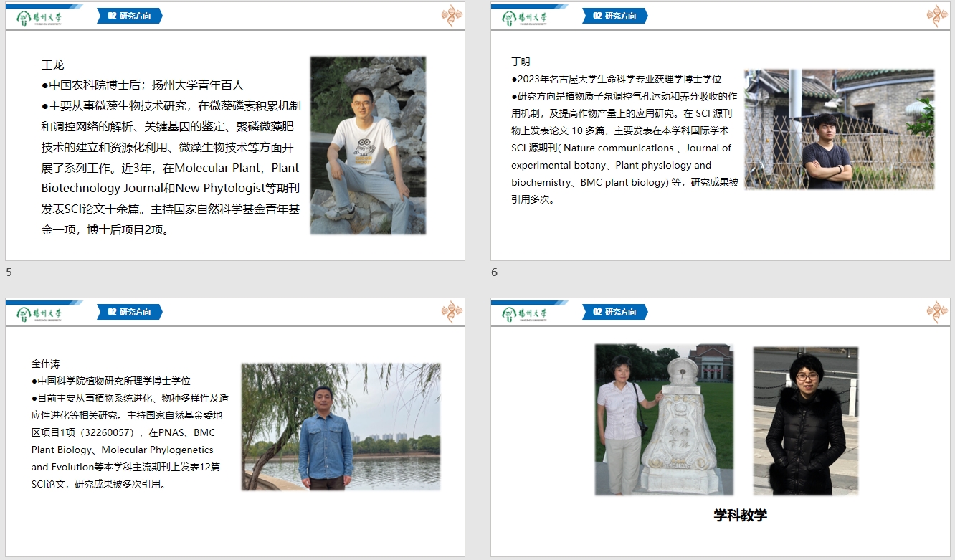Select the photo of the woman beside the stone monument
955x560 pixels.
[664, 419]
